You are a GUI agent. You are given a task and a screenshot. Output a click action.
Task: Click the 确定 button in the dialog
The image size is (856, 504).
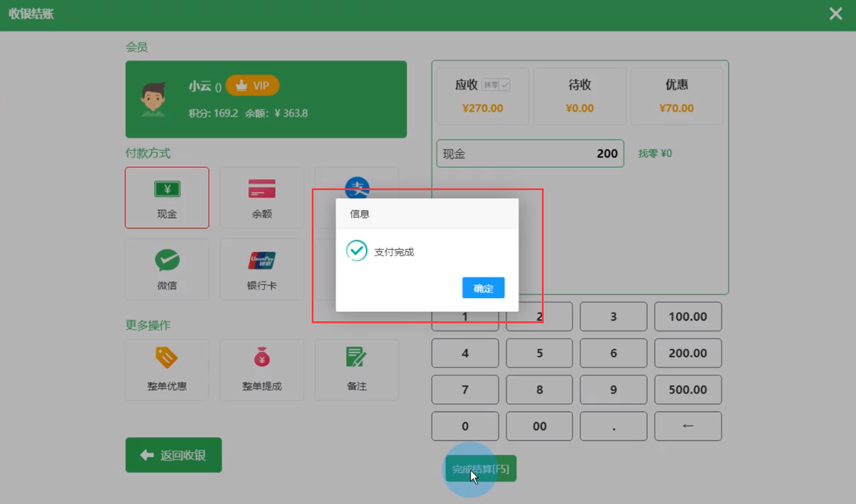(483, 288)
